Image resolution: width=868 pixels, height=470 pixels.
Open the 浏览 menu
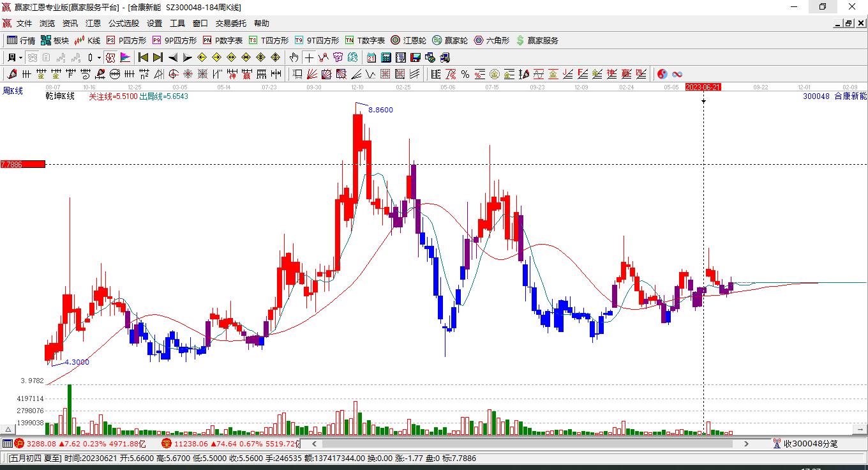point(47,24)
